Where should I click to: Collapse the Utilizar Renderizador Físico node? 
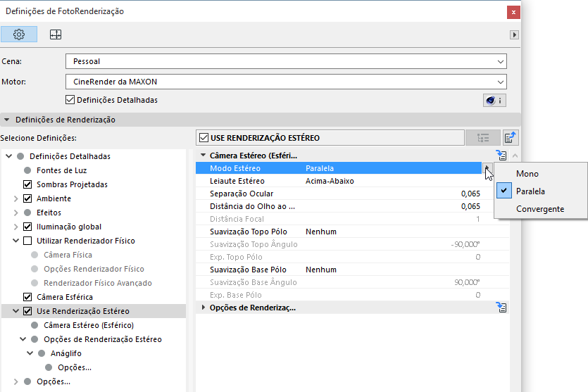click(x=15, y=241)
